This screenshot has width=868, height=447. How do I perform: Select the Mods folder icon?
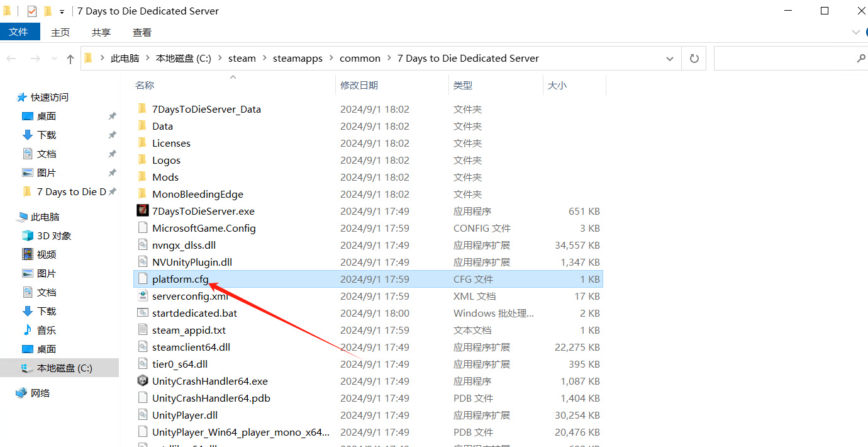[142, 177]
